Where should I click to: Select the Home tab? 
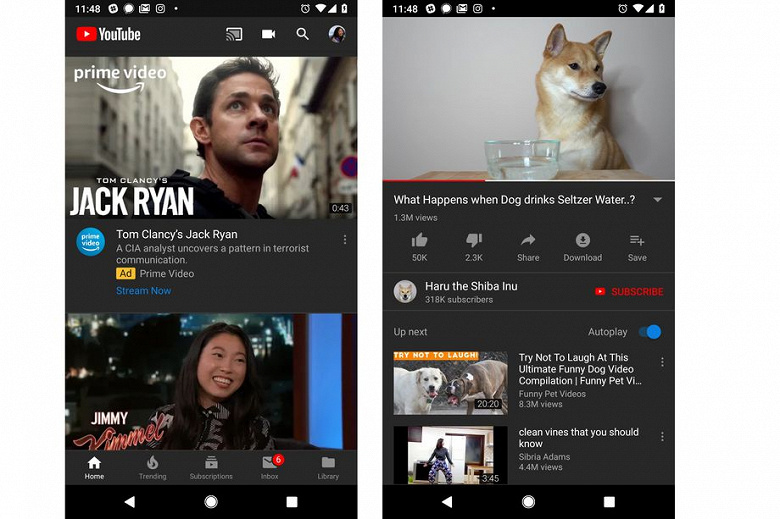click(x=94, y=468)
